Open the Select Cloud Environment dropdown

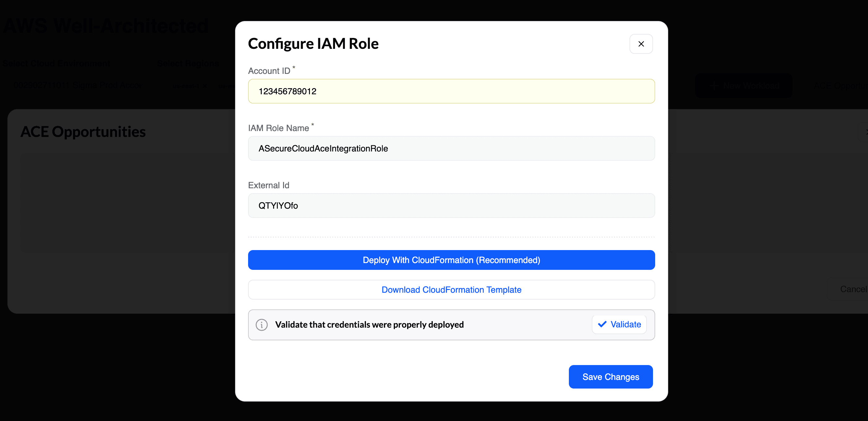(78, 86)
